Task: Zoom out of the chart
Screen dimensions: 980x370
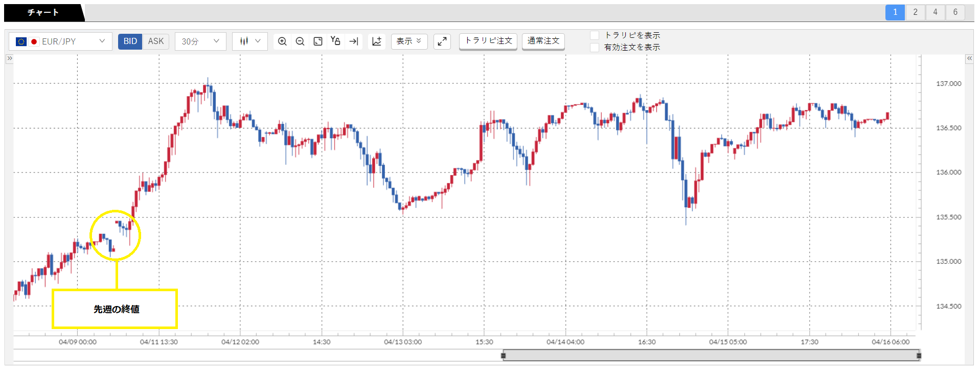Action: click(x=300, y=41)
